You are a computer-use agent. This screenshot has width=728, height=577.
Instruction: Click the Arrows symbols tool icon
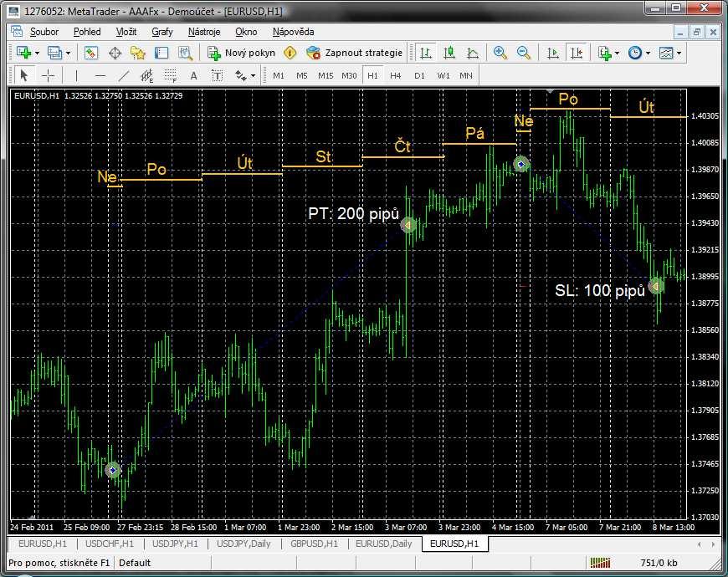(x=240, y=75)
